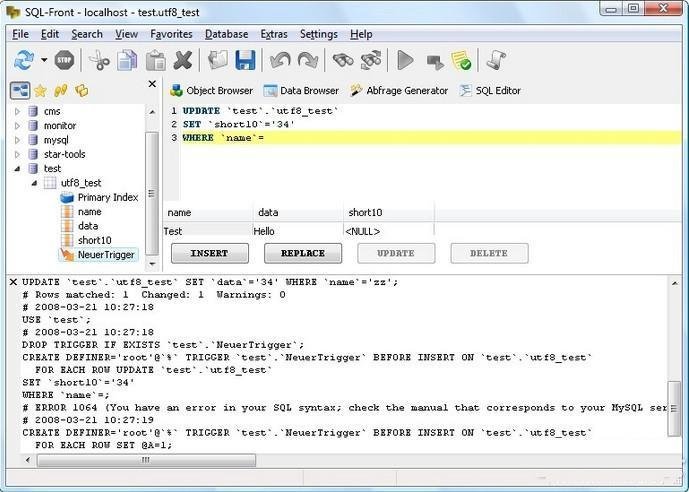Expand the cms database node

point(17,112)
